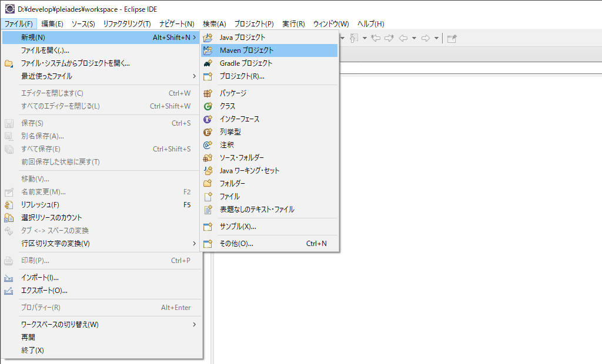
Task: Select 新規(N) menu entry
Action: 102,37
